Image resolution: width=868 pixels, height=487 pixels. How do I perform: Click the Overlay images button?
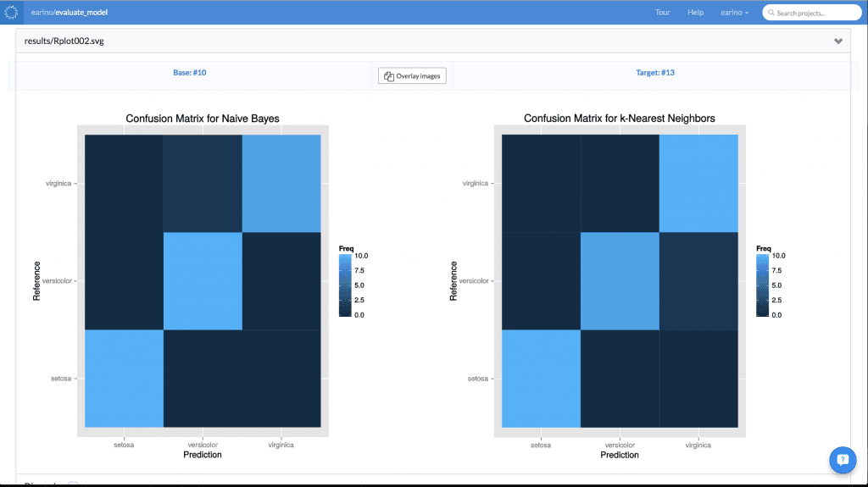[412, 76]
